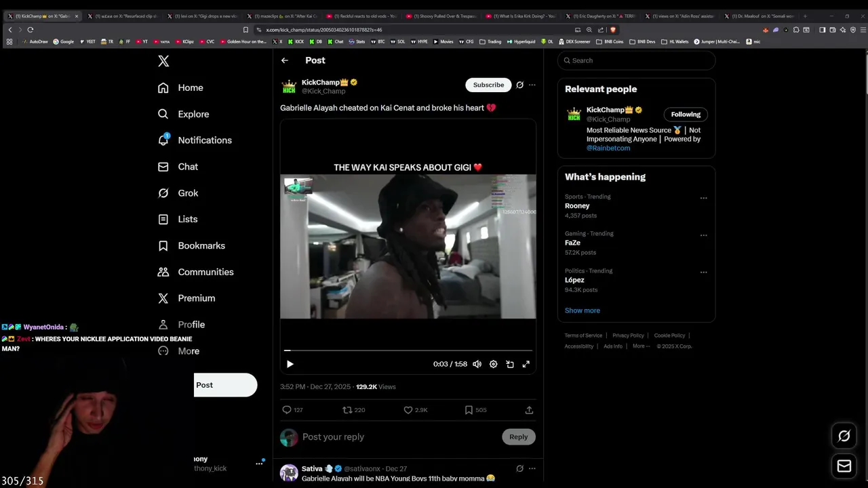Viewport: 868px width, 488px height.
Task: Reload the page in the browser toolbar
Action: click(31, 30)
